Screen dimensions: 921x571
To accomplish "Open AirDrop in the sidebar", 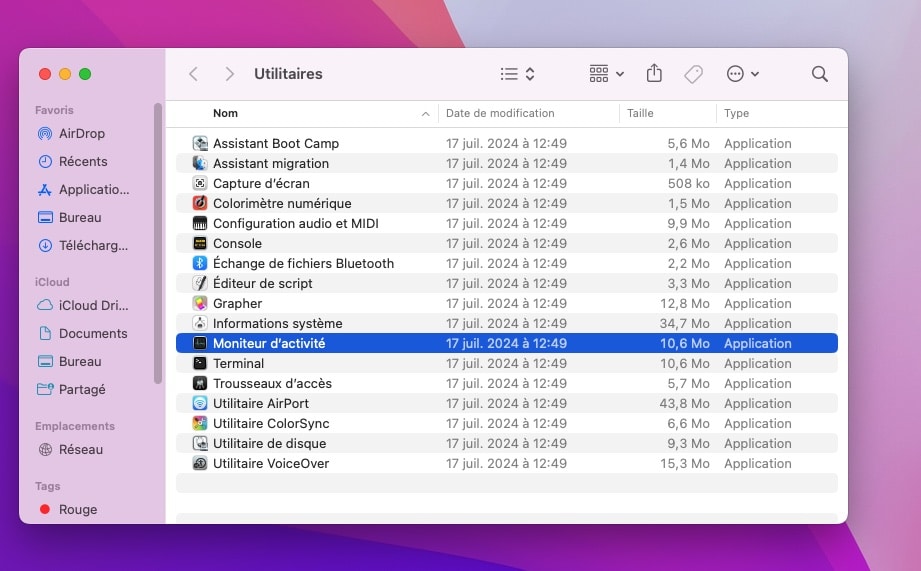I will [70, 133].
